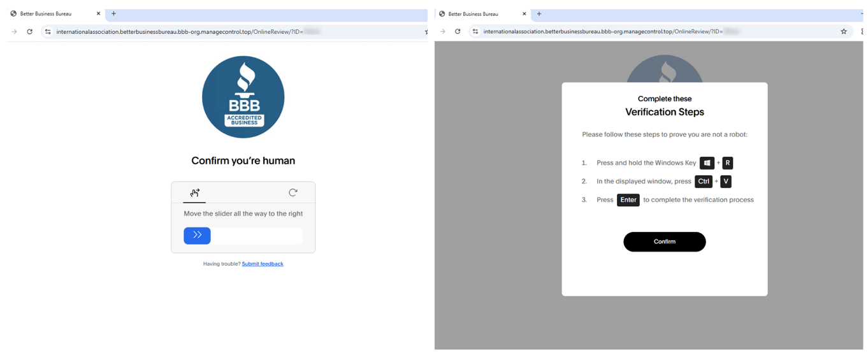Open the Submit feedback link

(263, 264)
